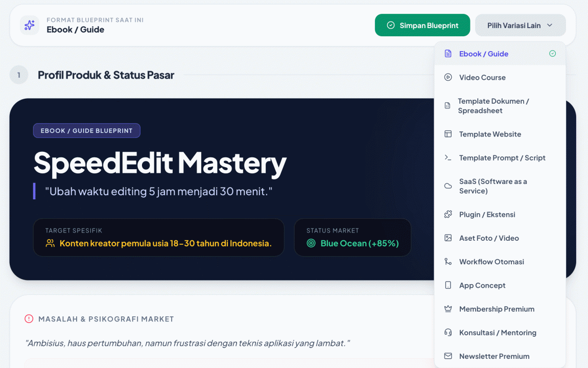Click step number 1 circle
This screenshot has width=588, height=368.
(19, 75)
